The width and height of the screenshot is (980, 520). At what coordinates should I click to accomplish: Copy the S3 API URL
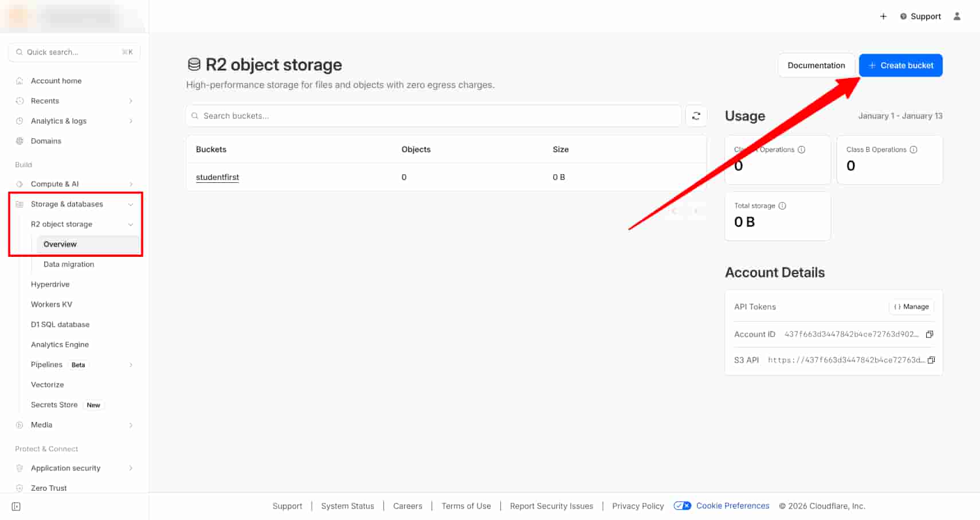tap(931, 360)
